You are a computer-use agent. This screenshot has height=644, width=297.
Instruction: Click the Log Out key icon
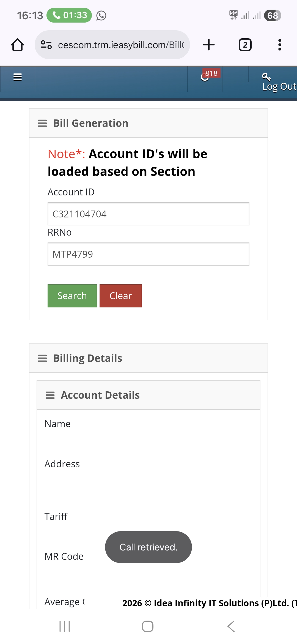266,77
